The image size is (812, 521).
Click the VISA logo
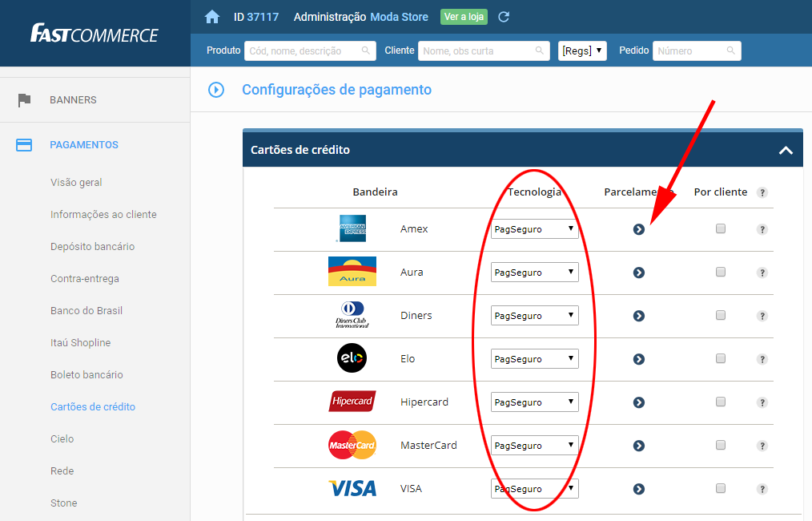tap(352, 488)
